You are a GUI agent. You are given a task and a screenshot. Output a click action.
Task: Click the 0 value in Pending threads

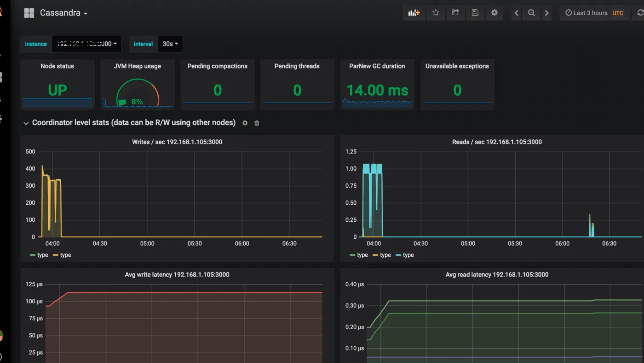[x=297, y=90]
